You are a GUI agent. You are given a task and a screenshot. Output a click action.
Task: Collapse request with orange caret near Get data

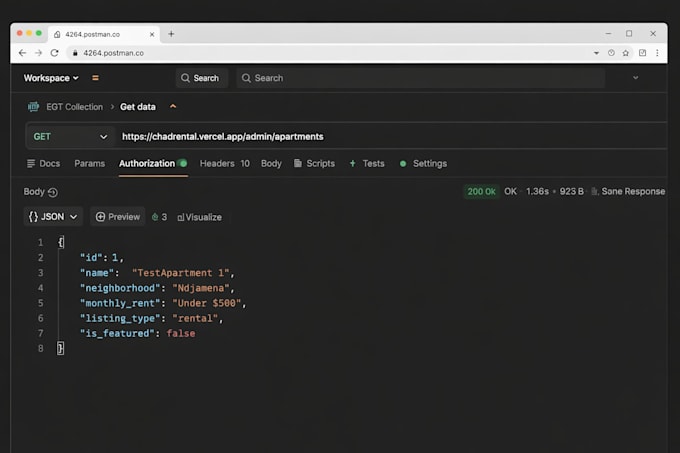[x=173, y=106]
